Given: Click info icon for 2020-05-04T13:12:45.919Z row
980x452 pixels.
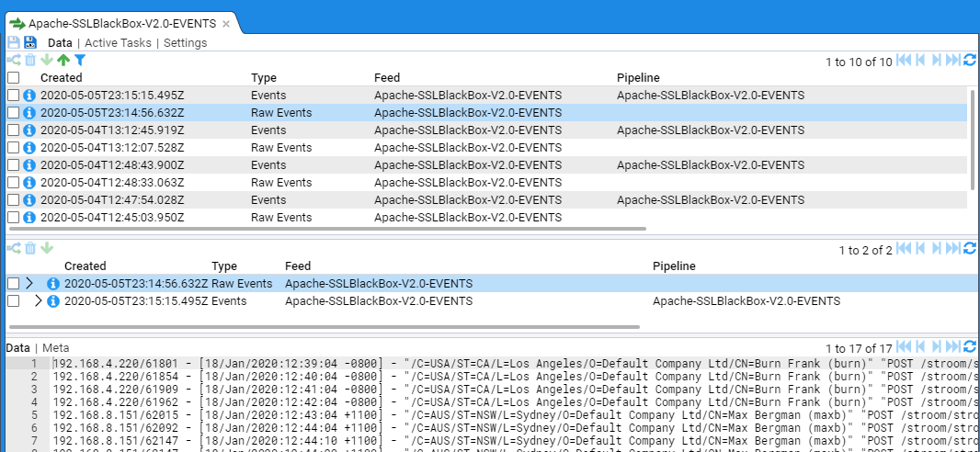Looking at the screenshot, I should point(28,130).
